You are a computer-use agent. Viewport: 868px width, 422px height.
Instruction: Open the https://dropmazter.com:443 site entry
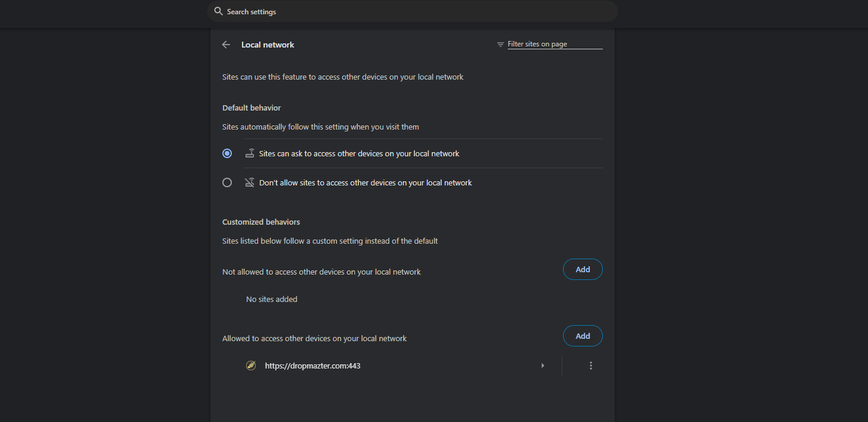point(313,366)
